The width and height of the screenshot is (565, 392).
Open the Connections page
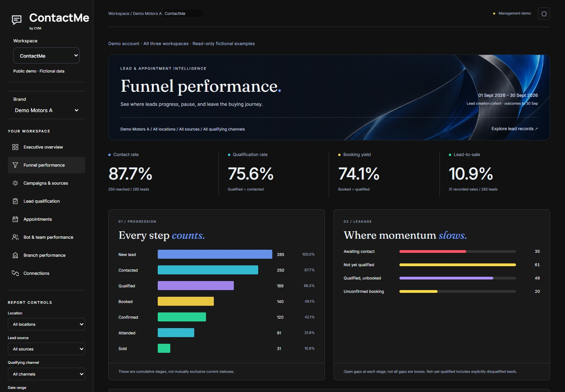[46, 273]
